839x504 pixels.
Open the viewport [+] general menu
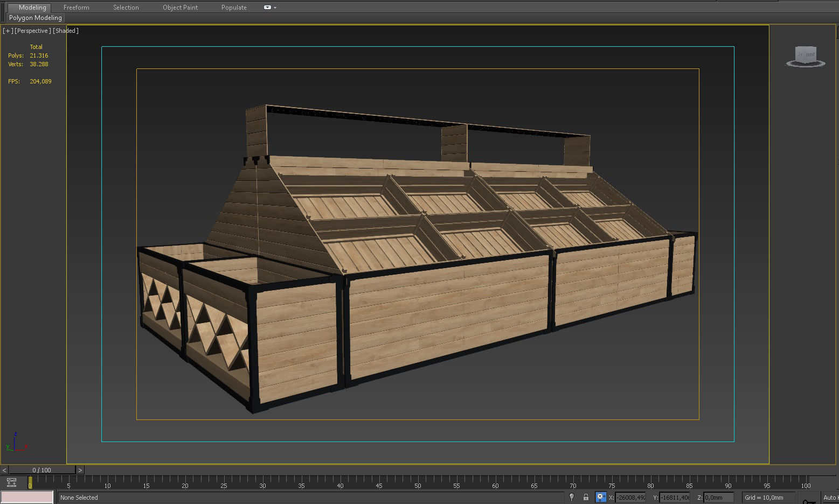click(x=8, y=31)
